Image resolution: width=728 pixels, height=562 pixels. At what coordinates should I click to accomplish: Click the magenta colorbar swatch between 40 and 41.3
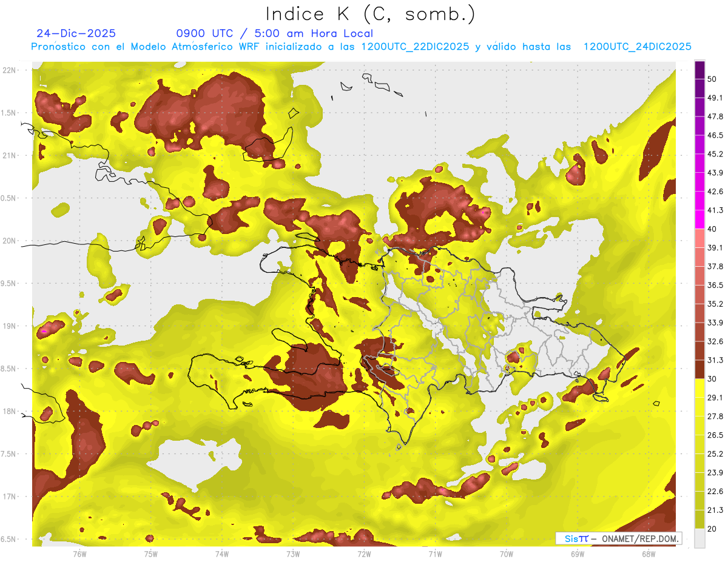point(699,219)
